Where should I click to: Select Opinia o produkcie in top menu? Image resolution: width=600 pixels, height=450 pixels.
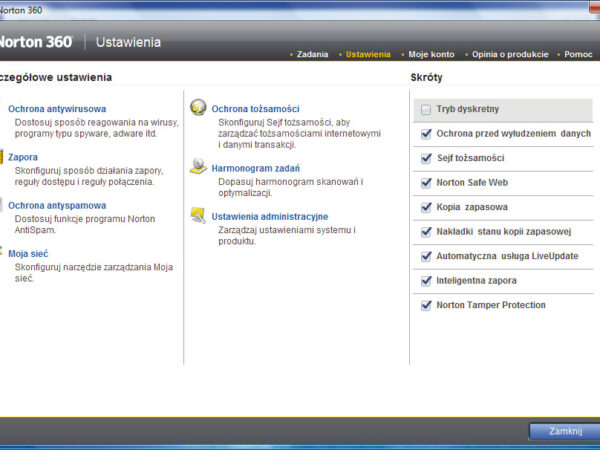pyautogui.click(x=511, y=54)
